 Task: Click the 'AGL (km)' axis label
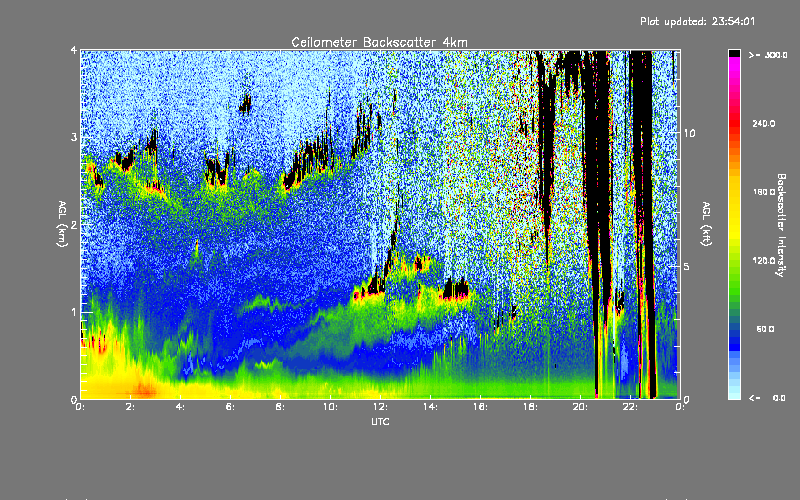click(62, 224)
